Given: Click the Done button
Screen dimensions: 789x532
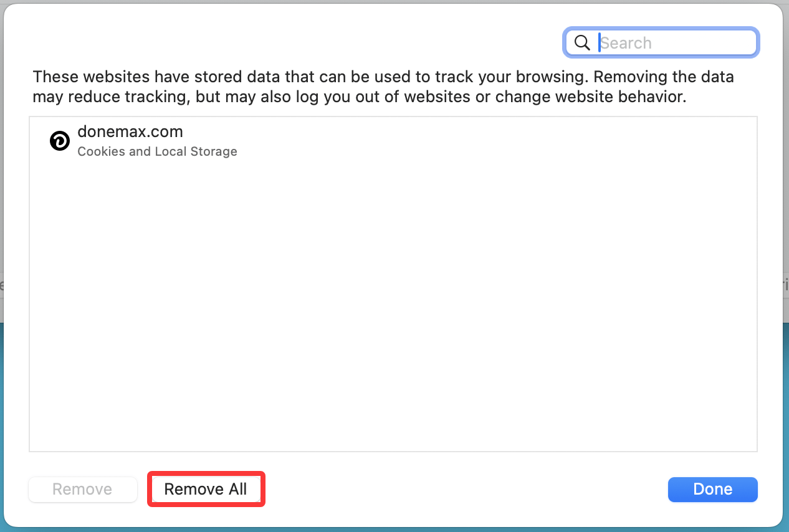Looking at the screenshot, I should (712, 490).
